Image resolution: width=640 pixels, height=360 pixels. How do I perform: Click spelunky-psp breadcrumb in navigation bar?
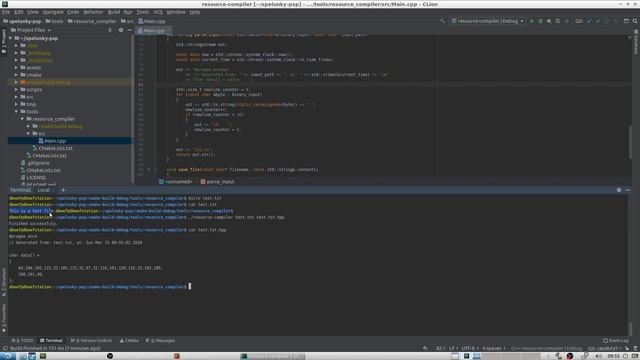point(22,21)
